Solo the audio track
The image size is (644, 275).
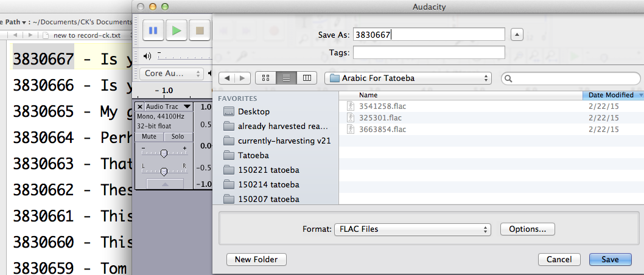coord(178,137)
